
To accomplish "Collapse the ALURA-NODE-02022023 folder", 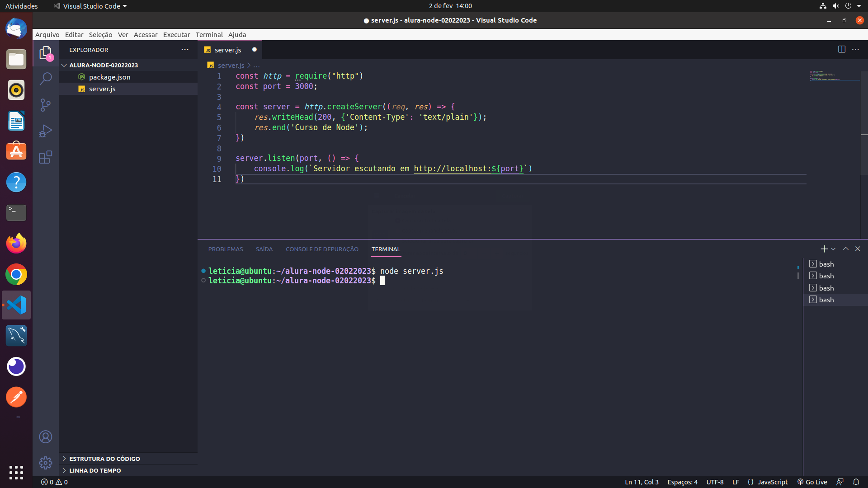I will point(128,65).
